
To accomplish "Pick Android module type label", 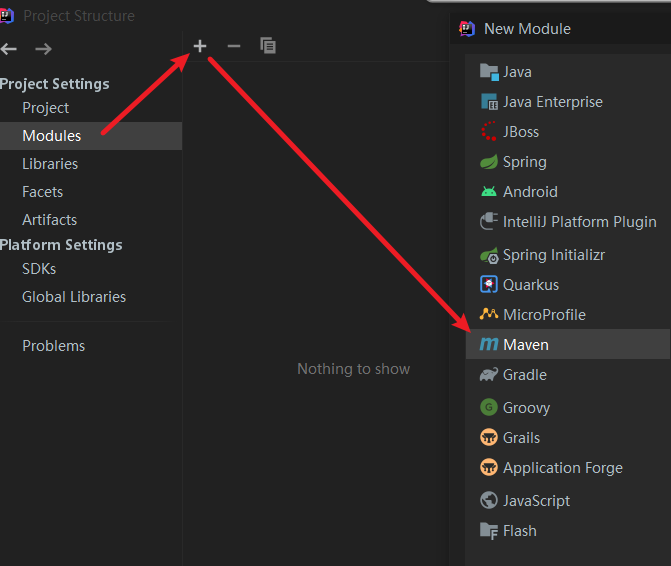I will tap(530, 192).
